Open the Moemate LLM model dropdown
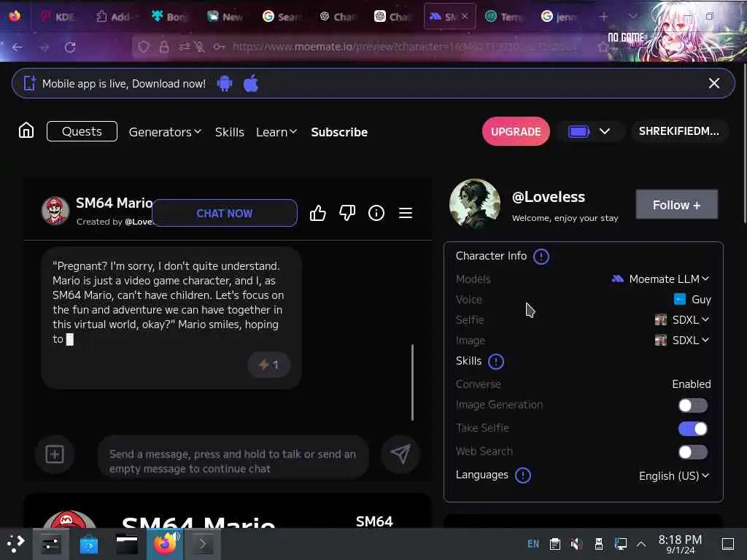This screenshot has width=747, height=560. [x=661, y=279]
